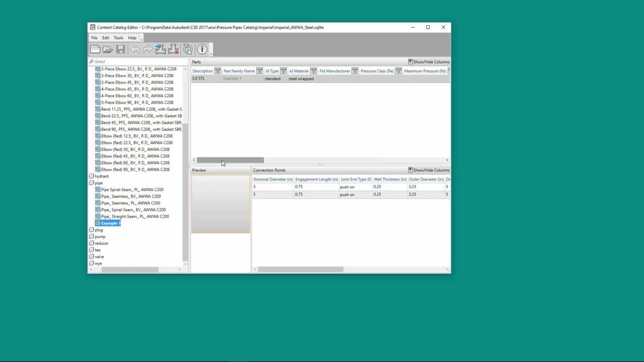Image resolution: width=644 pixels, height=362 pixels.
Task: Redo the change with the right arrow
Action: click(x=147, y=49)
